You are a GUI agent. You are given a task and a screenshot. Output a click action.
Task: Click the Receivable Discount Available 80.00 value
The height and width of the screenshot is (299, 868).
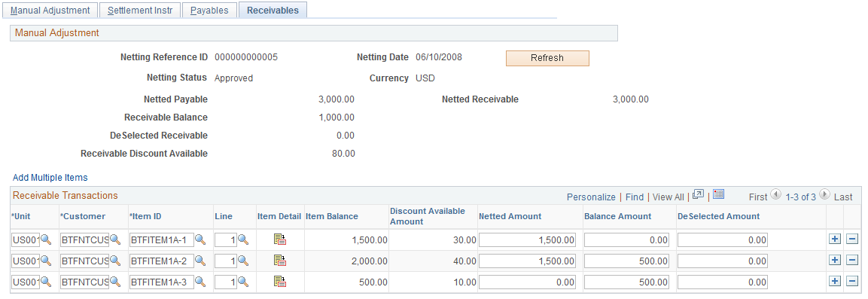343,154
